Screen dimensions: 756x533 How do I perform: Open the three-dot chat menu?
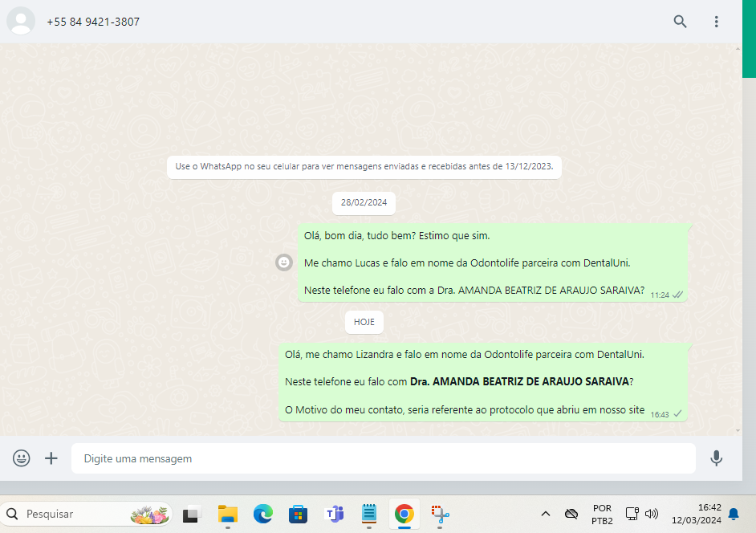point(717,22)
